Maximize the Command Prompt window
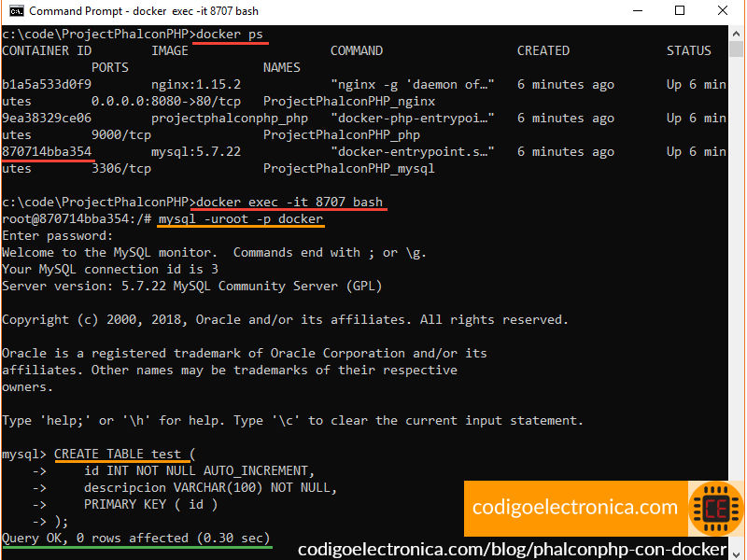Image resolution: width=747 pixels, height=560 pixels. click(680, 10)
